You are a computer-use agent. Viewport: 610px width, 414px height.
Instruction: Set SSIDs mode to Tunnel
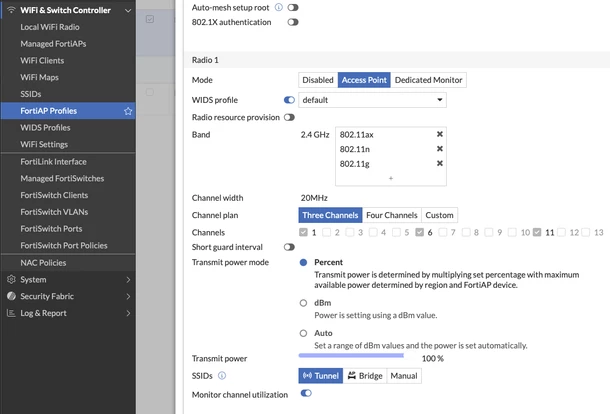pos(321,375)
